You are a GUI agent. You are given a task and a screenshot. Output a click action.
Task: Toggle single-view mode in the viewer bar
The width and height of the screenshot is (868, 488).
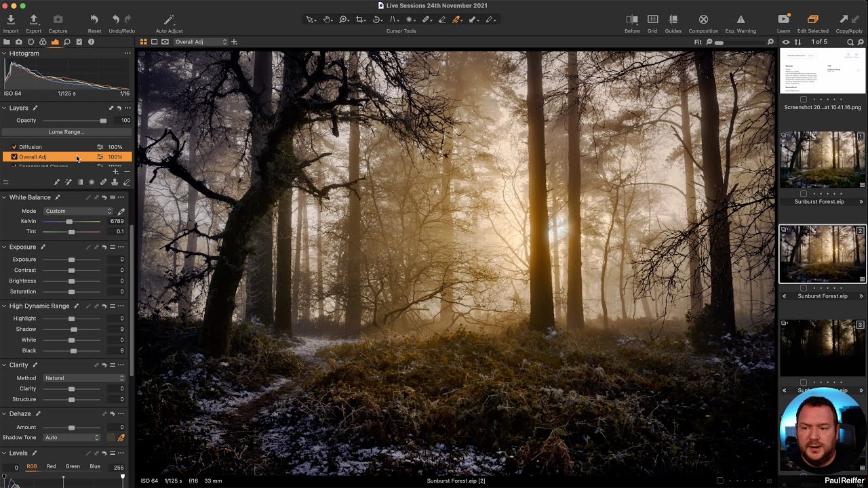click(x=154, y=42)
